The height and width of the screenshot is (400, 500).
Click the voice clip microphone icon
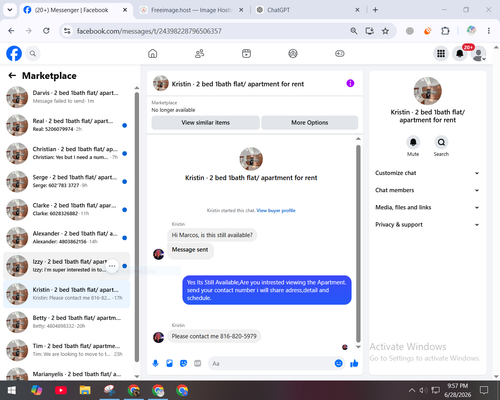[155, 363]
